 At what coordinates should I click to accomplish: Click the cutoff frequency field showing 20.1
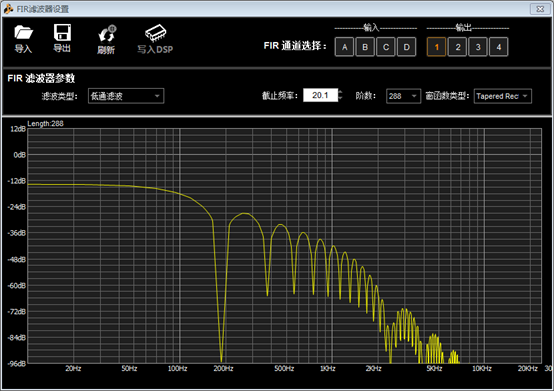pos(320,95)
